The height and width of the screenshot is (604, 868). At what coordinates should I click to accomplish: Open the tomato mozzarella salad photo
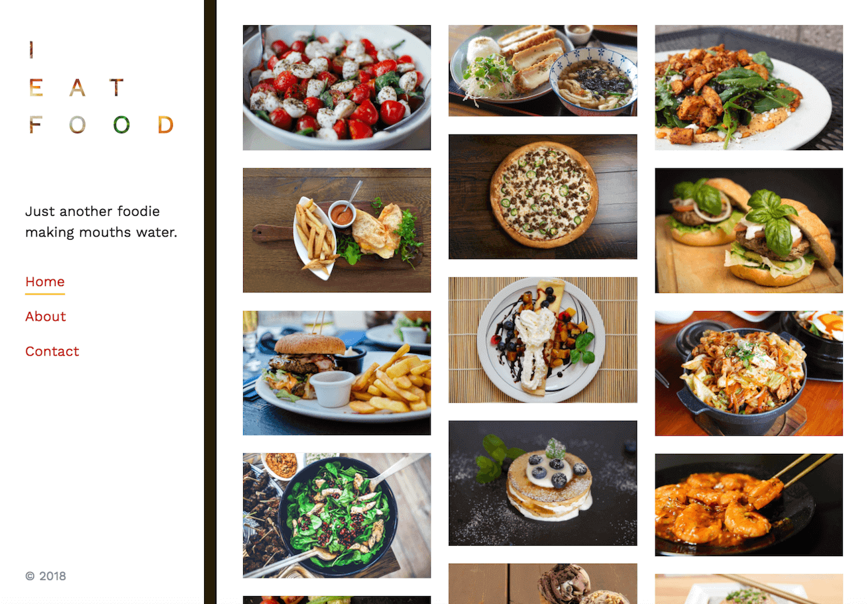(337, 87)
